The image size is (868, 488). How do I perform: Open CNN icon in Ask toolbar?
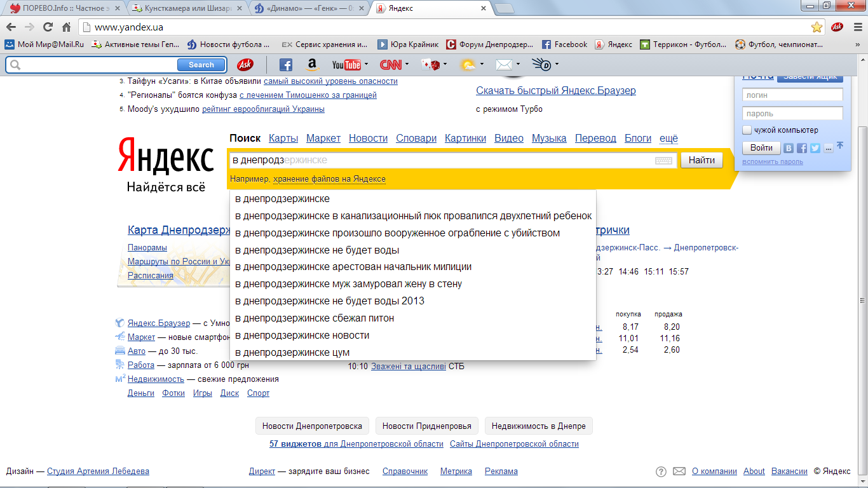point(391,65)
